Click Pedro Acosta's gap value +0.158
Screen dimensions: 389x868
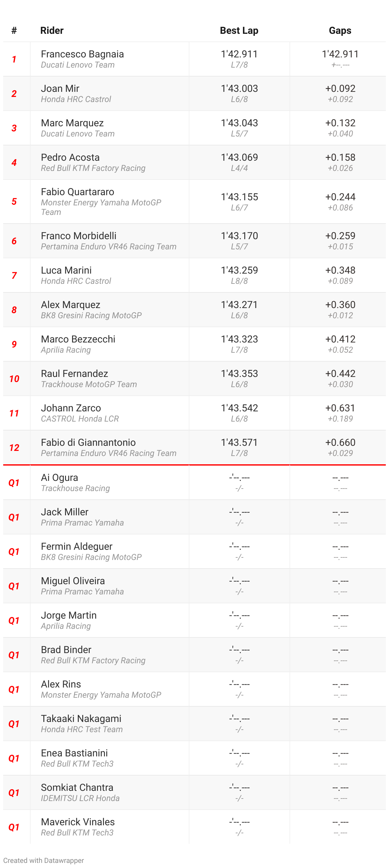340,157
